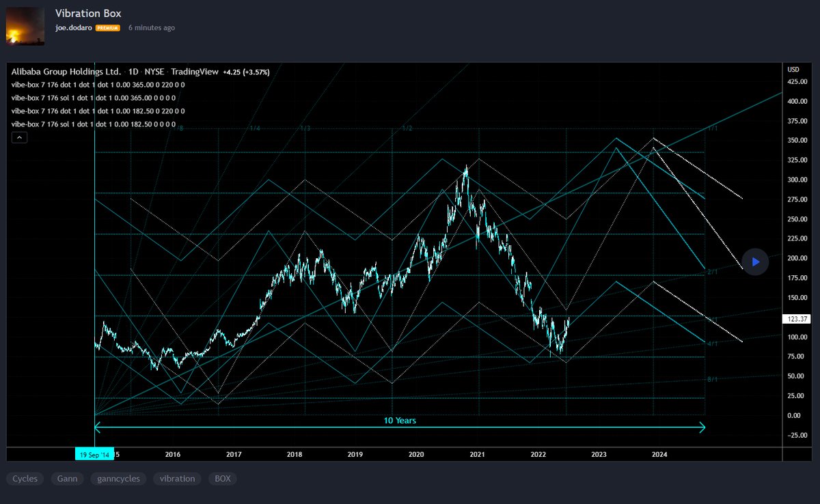Select the BOX tag
This screenshot has width=820, height=504.
pos(222,479)
